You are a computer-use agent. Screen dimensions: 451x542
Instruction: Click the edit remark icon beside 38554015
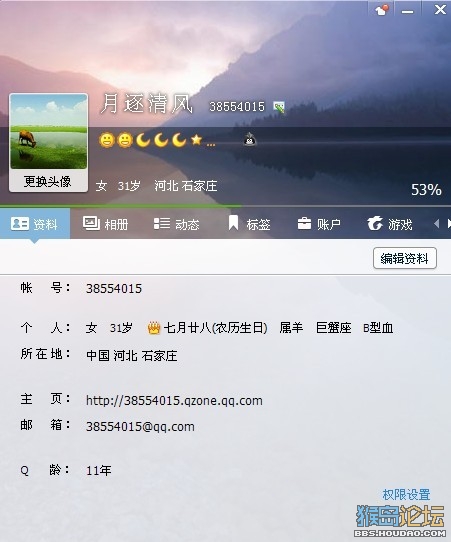point(279,107)
